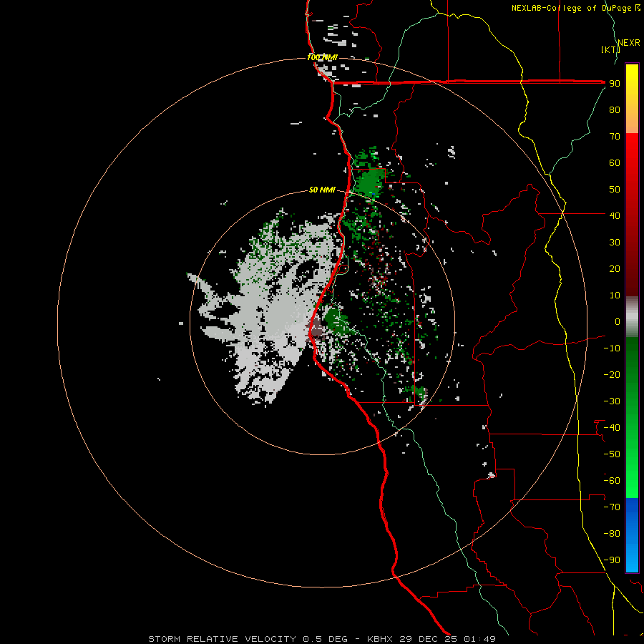
Task: Click the positive 50 scale value
Action: 615,190
